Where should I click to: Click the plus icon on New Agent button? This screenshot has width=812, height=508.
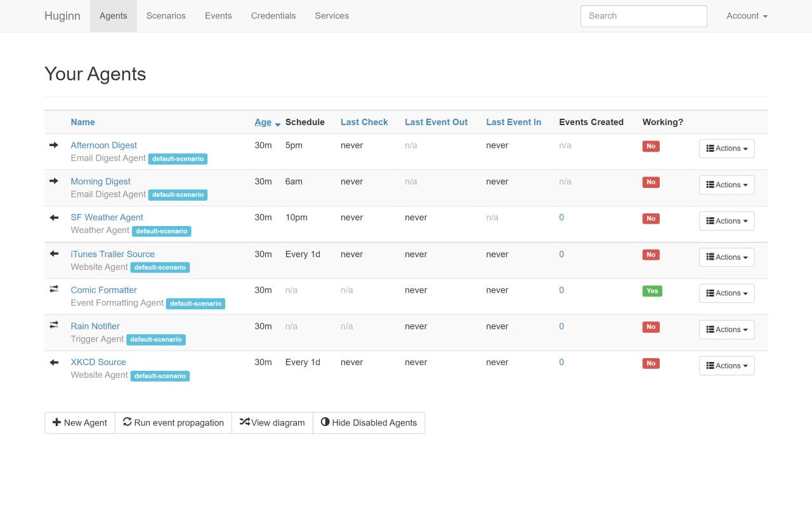pyautogui.click(x=58, y=422)
